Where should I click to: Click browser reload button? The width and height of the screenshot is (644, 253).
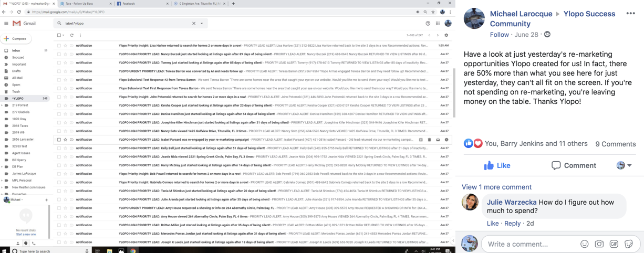point(19,12)
